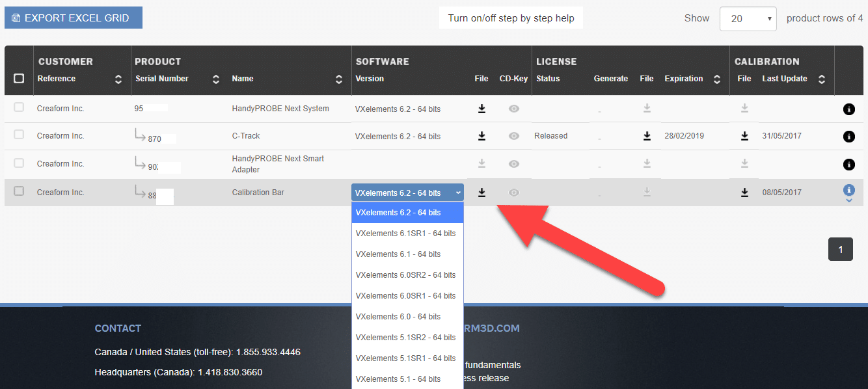Choose VXelements 6.2 - 64 bits option
Image resolution: width=868 pixels, height=389 pixels.
pos(408,213)
